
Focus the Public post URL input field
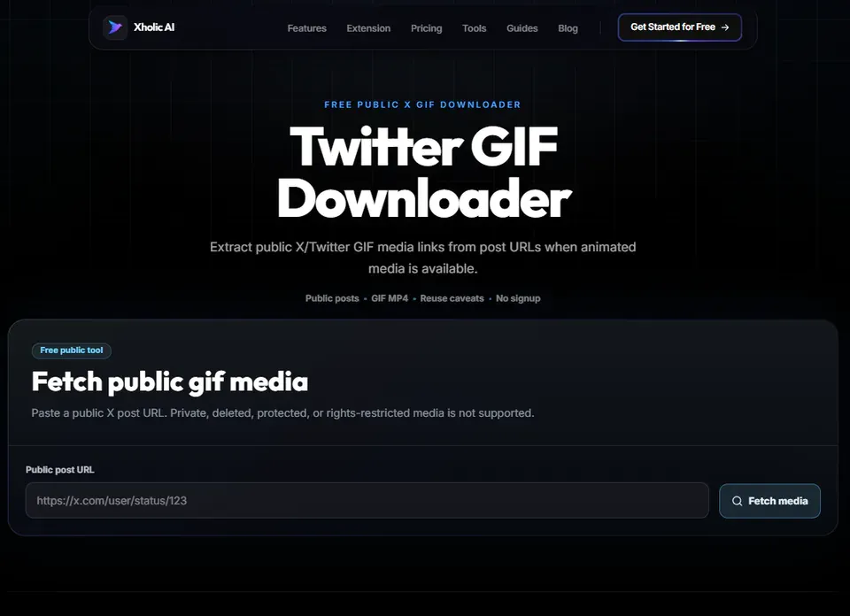tap(367, 501)
